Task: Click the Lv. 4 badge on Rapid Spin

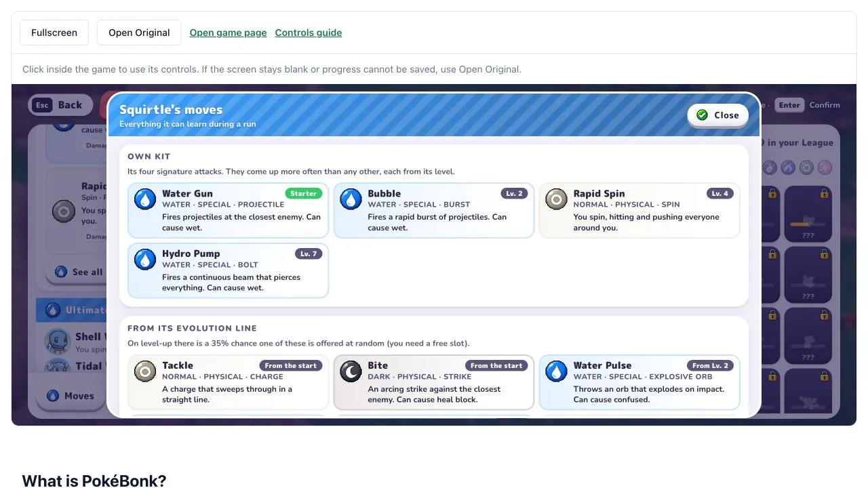Action: tap(719, 194)
